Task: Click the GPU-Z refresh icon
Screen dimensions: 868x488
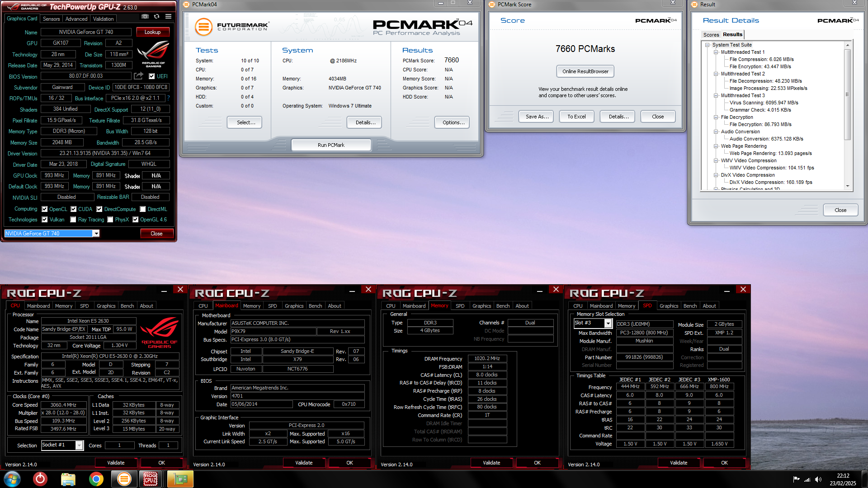Action: pyautogui.click(x=156, y=16)
